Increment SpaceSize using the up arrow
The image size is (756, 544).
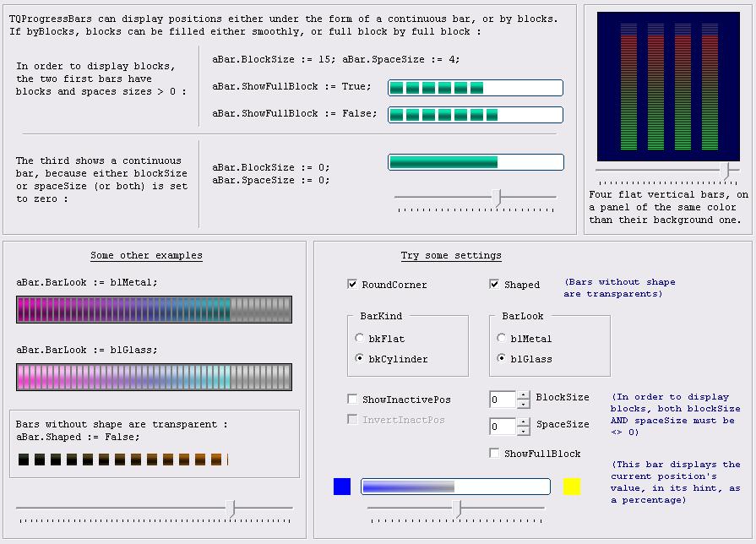524,421
